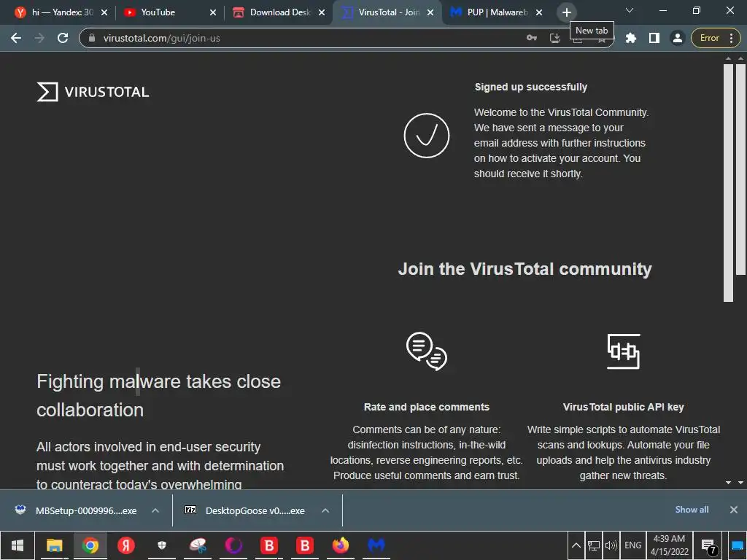This screenshot has height=560, width=747.
Task: Open the shield security taskbar icon
Action: click(161, 545)
